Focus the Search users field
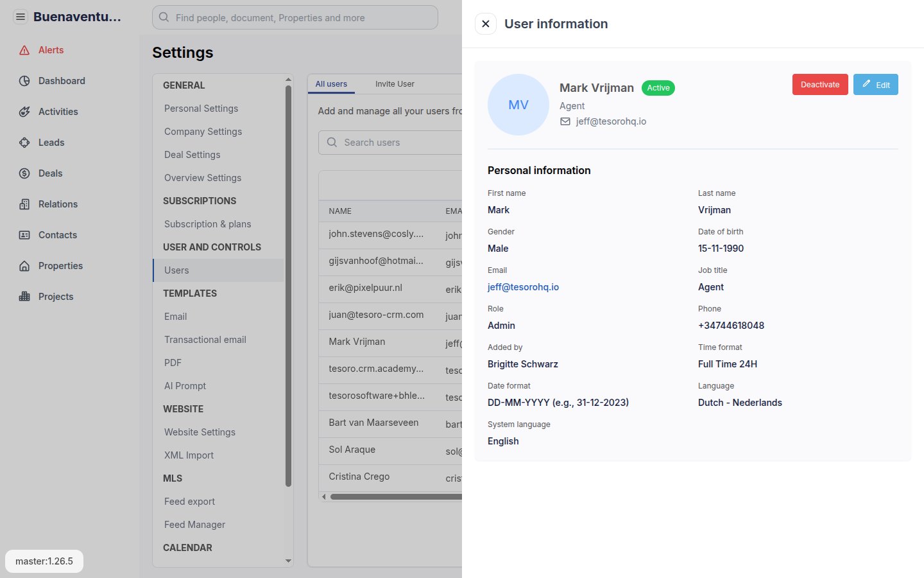 click(x=390, y=143)
